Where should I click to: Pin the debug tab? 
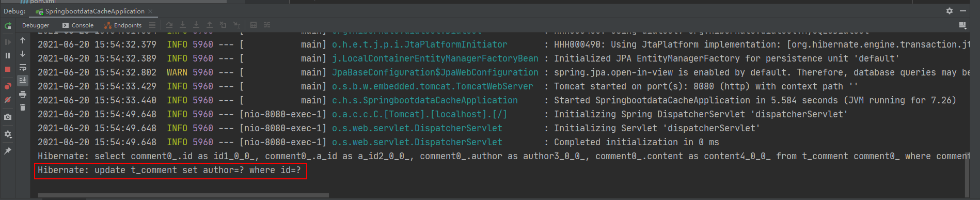(x=8, y=151)
